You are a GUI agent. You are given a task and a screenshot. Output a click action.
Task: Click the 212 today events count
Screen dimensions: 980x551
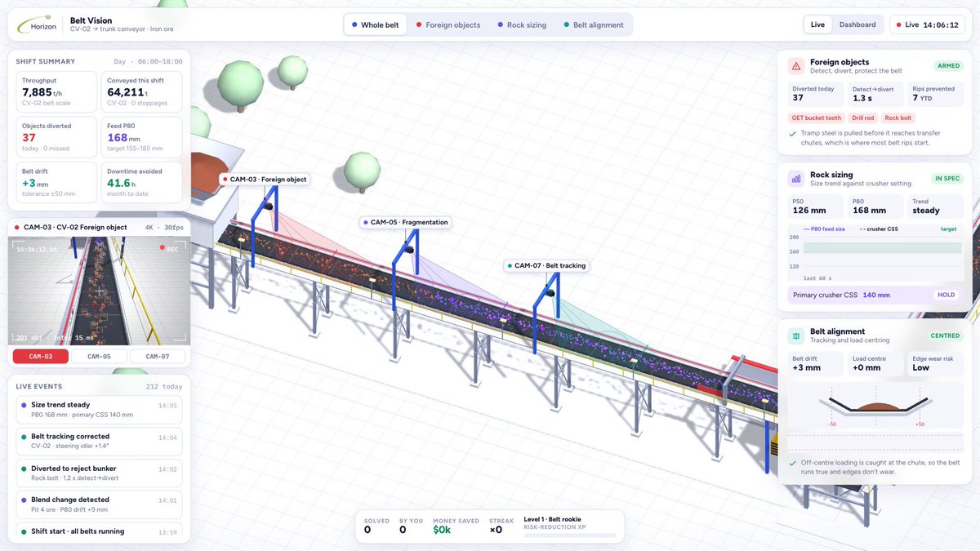[x=164, y=386]
